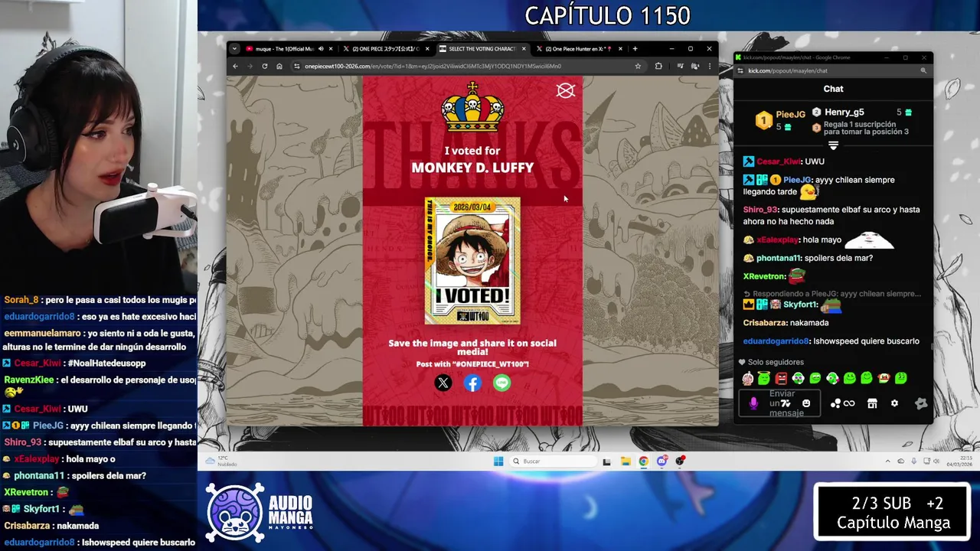View site information icon in address bar
Image resolution: width=980 pixels, height=551 pixels.
[x=297, y=66]
